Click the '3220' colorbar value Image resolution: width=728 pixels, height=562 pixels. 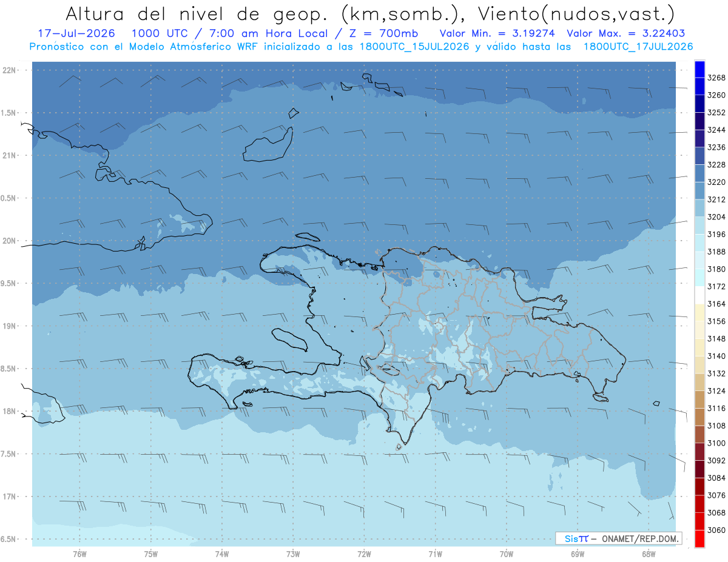(716, 182)
